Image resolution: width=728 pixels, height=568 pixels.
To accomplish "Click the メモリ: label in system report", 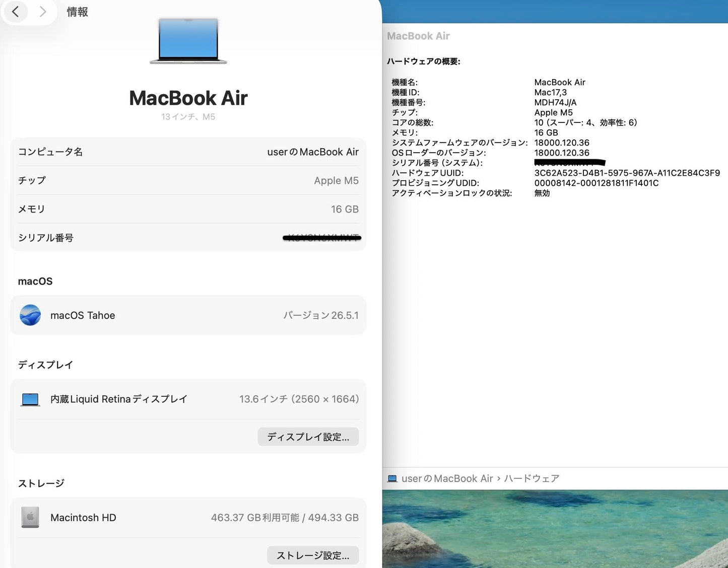I will 405,133.
